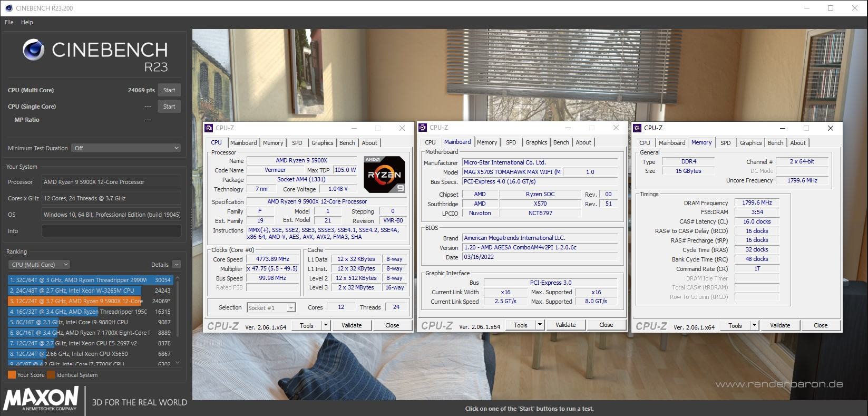Click the Core Speed 4773.89 MHz value
The image size is (868, 416).
(x=273, y=259)
